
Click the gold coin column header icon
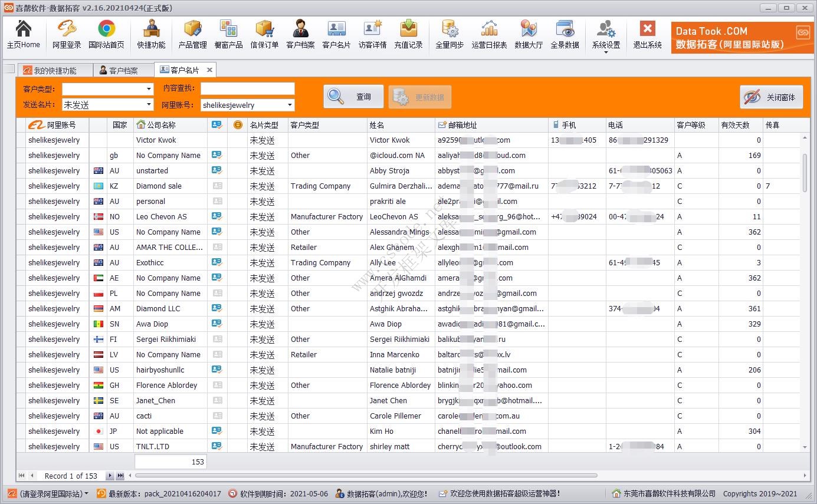coord(238,125)
